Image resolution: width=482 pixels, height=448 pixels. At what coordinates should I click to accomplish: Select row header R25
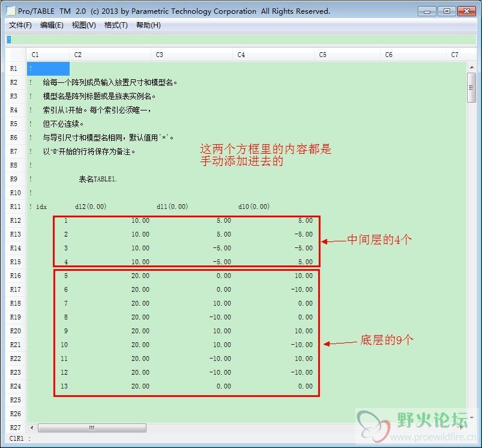point(16,400)
